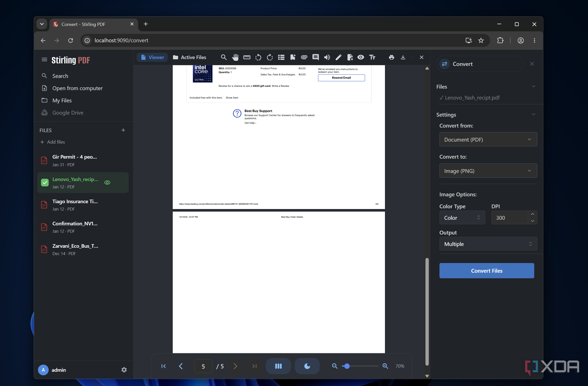Image resolution: width=588 pixels, height=386 pixels.
Task: Toggle the dual page spread view
Action: pos(278,366)
